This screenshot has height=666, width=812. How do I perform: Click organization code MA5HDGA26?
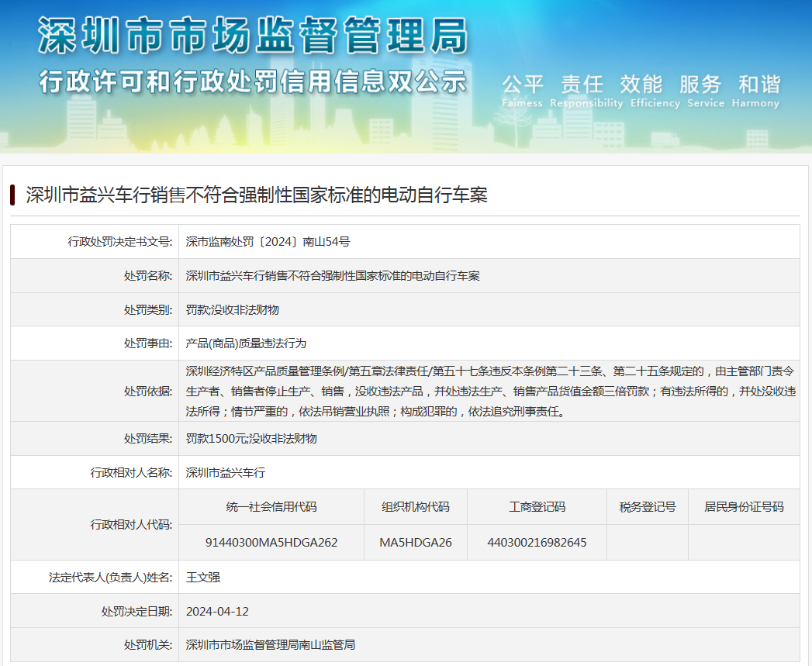[416, 543]
